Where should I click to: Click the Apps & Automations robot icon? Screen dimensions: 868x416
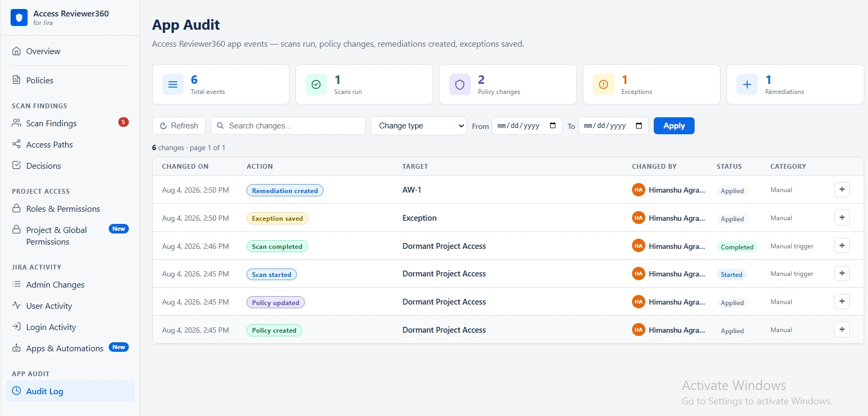(x=16, y=348)
